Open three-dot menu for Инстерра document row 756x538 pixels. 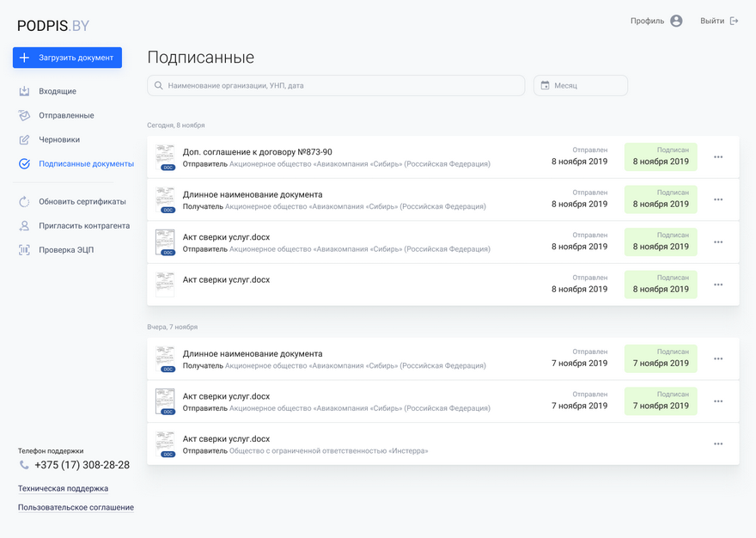[x=718, y=444]
